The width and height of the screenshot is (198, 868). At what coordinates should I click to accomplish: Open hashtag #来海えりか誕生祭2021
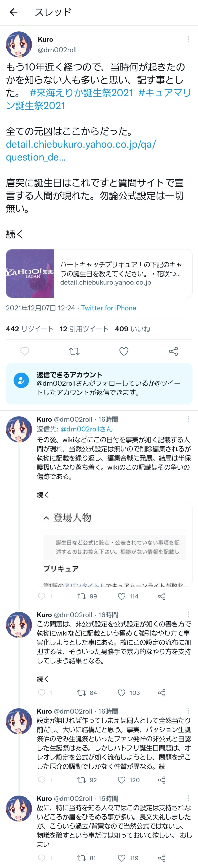coord(81,93)
